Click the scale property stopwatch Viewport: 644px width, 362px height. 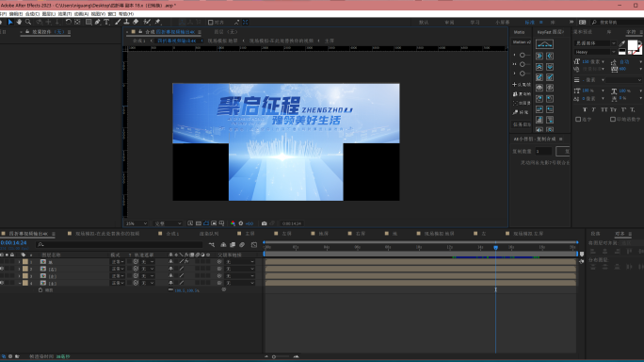click(x=40, y=290)
